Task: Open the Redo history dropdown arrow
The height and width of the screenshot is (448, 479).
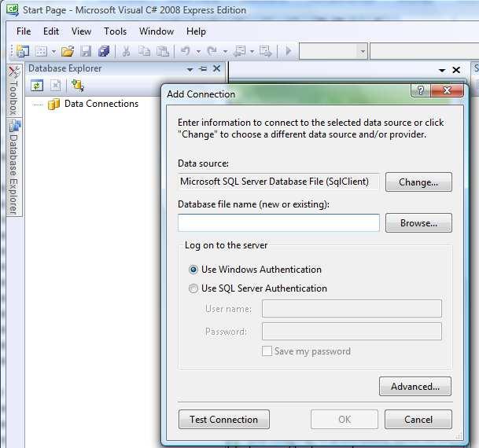Action: tap(225, 52)
